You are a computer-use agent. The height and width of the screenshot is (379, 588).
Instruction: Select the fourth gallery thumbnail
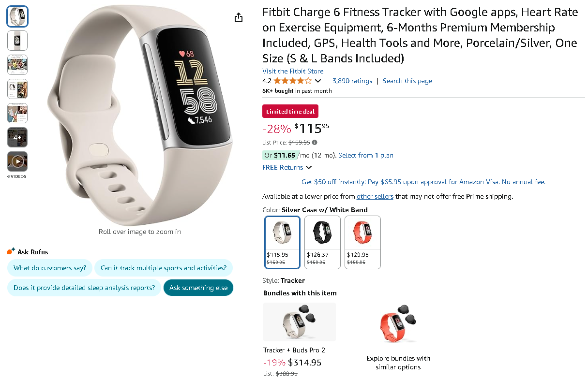[x=17, y=89]
